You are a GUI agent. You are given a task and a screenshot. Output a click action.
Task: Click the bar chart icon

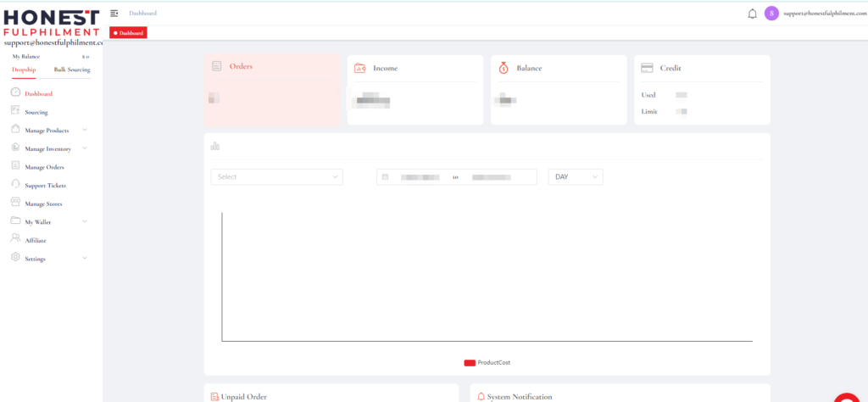pyautogui.click(x=215, y=146)
